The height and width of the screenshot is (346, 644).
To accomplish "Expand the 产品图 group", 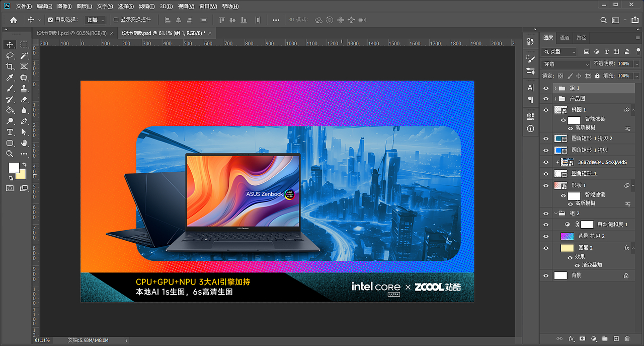I will (555, 99).
